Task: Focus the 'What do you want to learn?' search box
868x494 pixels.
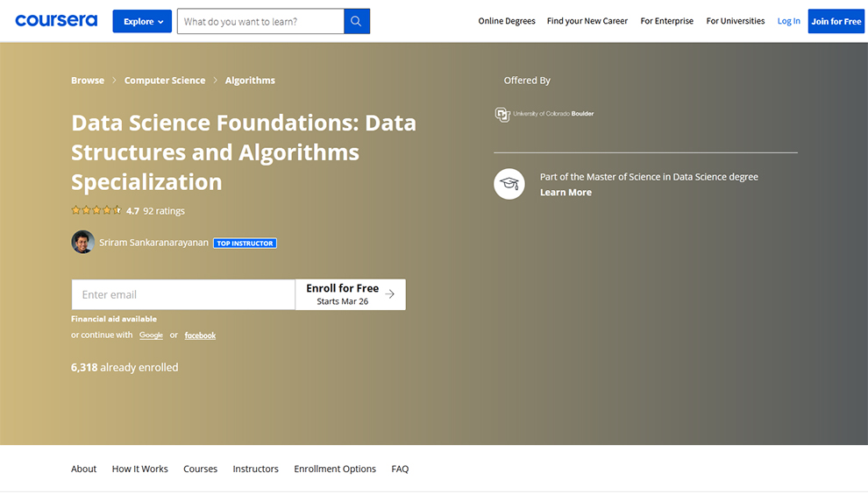Action: 260,21
